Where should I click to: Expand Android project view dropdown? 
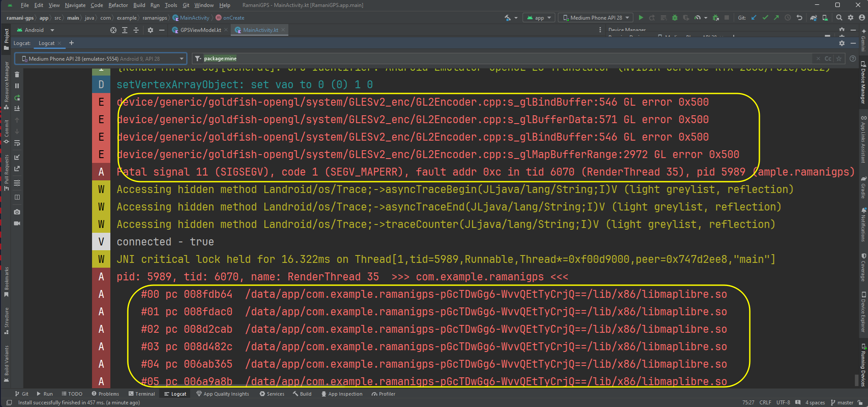coord(52,30)
